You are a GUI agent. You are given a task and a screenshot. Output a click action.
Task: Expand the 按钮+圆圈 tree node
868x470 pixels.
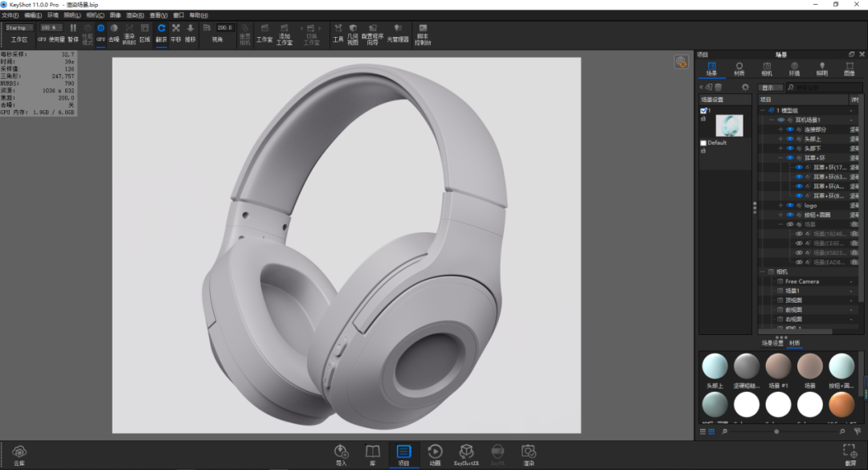780,215
